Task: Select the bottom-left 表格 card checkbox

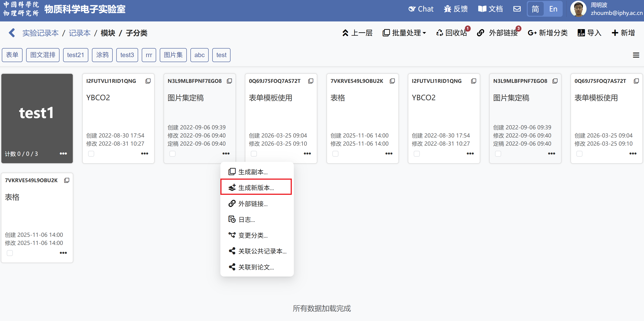Action: [x=10, y=253]
